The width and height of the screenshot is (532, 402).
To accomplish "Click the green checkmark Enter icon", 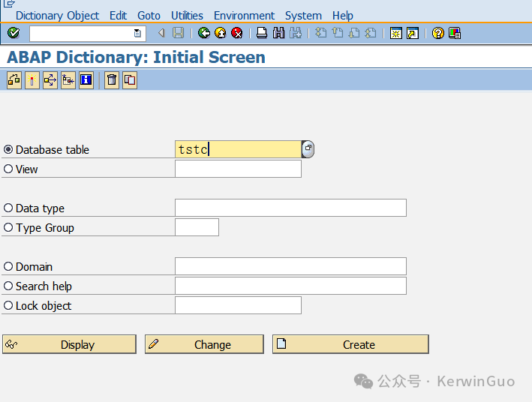I will click(14, 33).
